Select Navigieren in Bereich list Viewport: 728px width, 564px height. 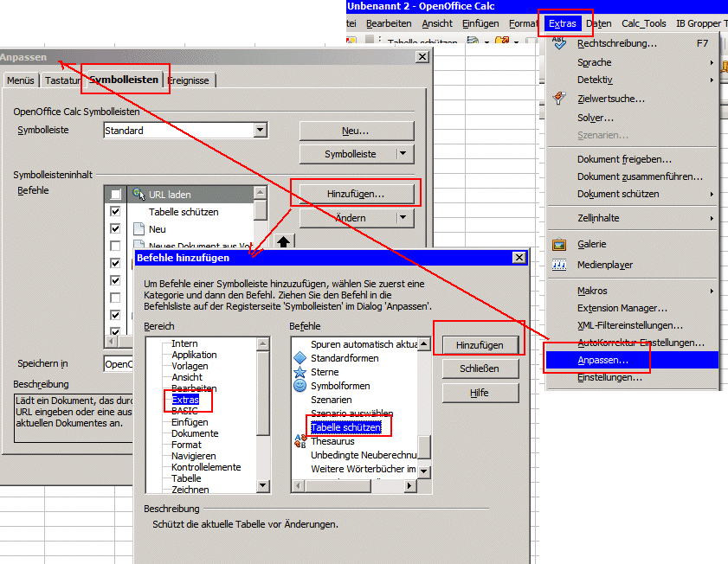coord(194,456)
